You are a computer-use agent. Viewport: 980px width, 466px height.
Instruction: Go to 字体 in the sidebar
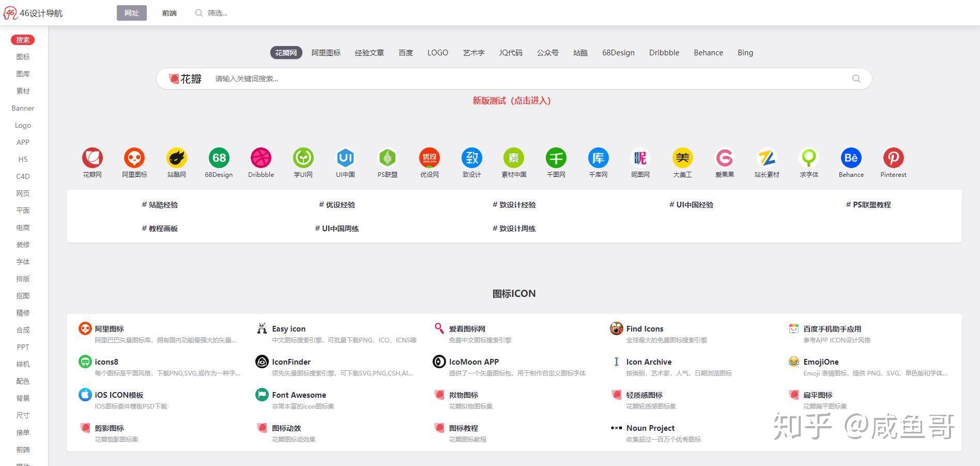pyautogui.click(x=23, y=262)
